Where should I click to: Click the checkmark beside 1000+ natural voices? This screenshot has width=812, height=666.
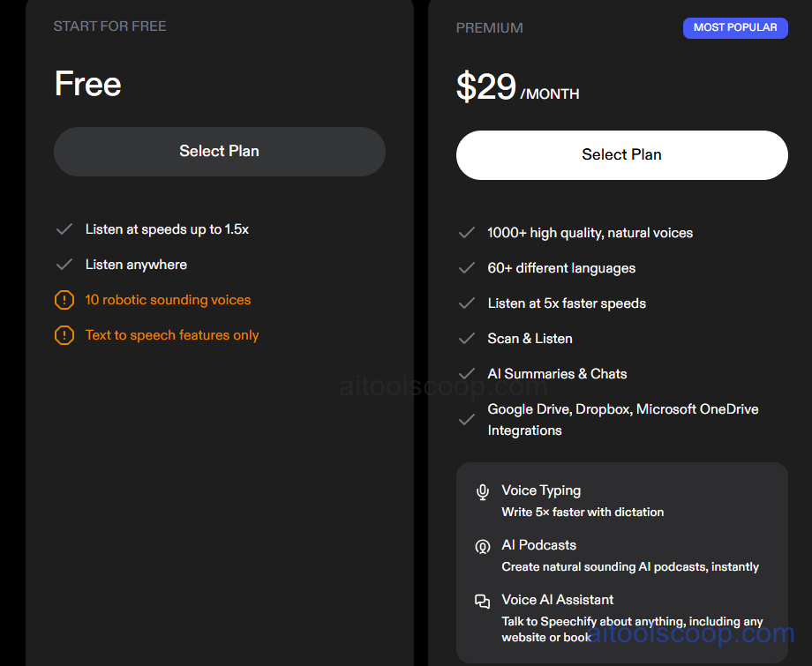pos(467,233)
